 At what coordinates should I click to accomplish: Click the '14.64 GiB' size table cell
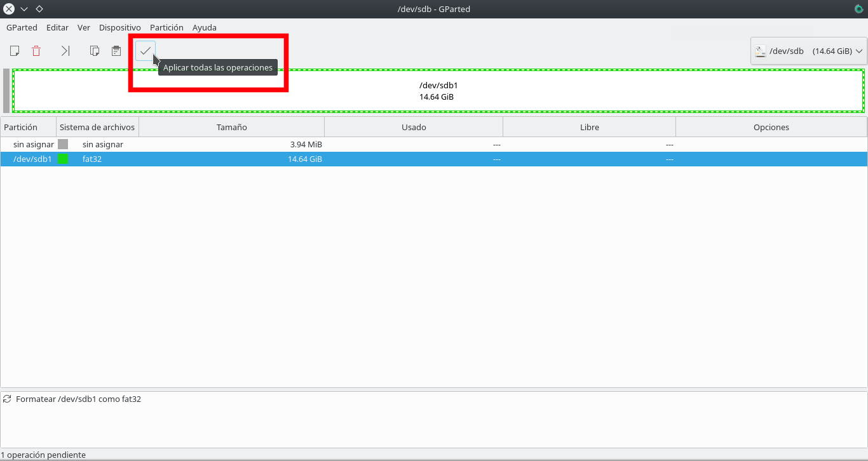coord(305,159)
